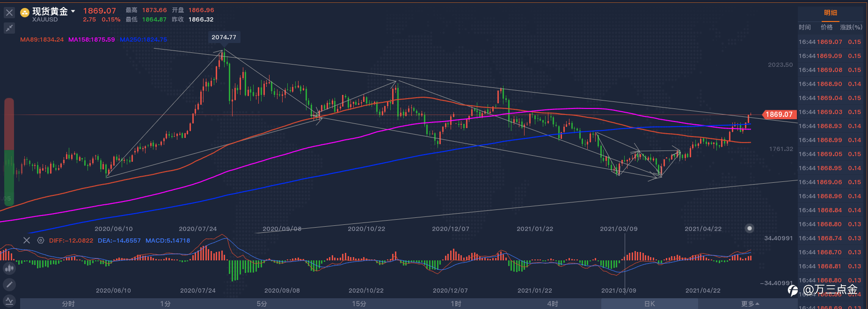Click the 最低 1864.87 low value
The image size is (868, 309).
[154, 20]
